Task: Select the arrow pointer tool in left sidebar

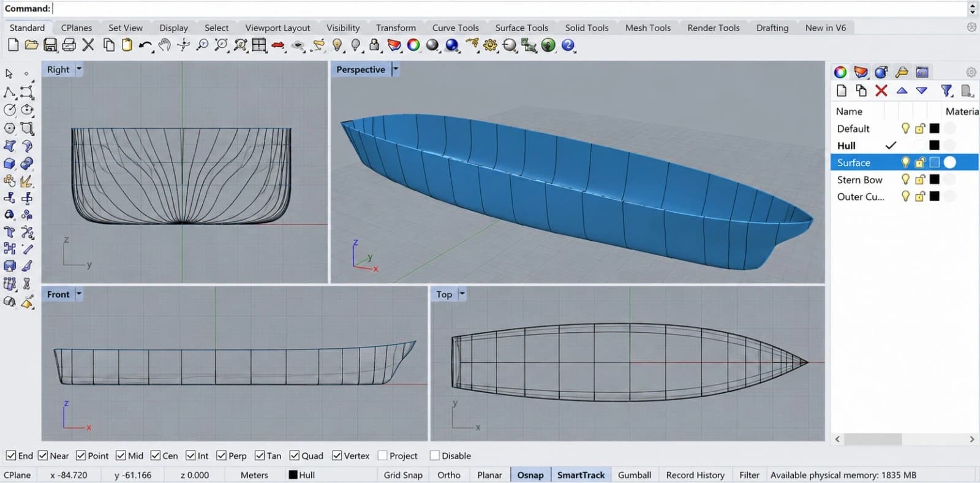Action: (x=9, y=74)
